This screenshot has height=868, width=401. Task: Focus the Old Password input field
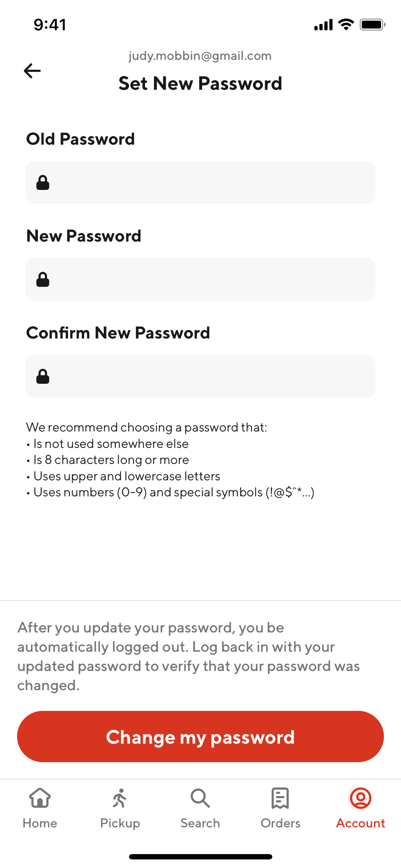pyautogui.click(x=210, y=182)
